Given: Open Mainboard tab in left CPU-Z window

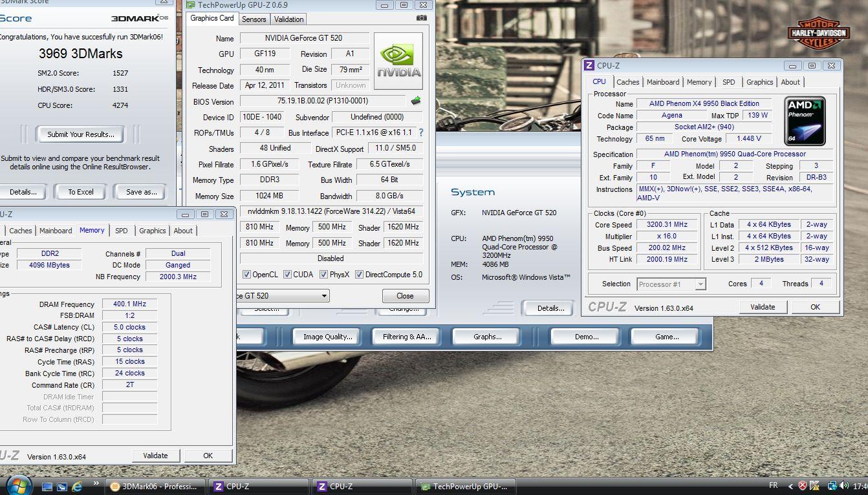Looking at the screenshot, I should pos(56,231).
